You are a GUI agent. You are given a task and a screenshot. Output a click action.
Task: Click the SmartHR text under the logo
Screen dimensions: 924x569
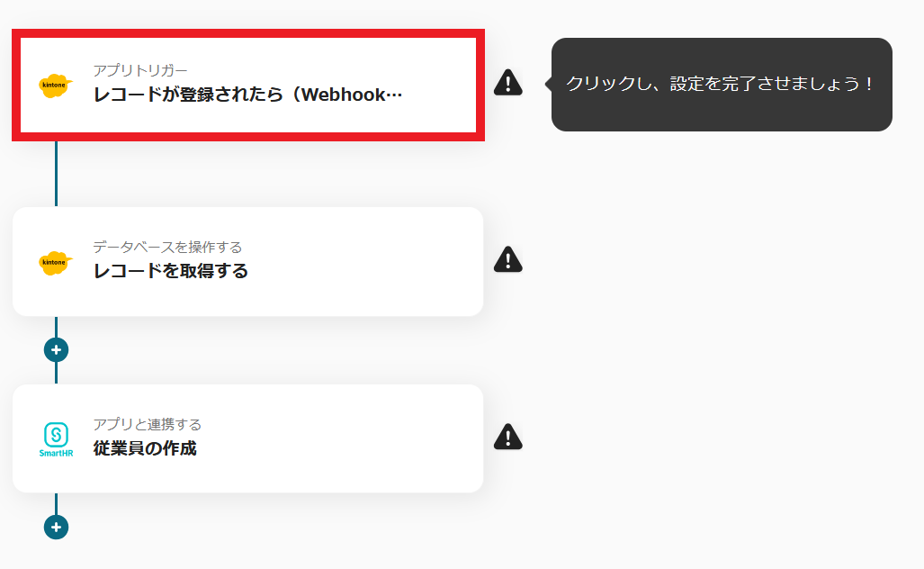(x=56, y=454)
